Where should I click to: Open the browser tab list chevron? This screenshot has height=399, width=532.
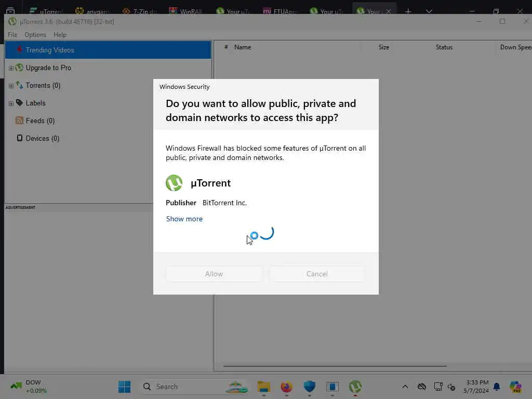pyautogui.click(x=429, y=11)
